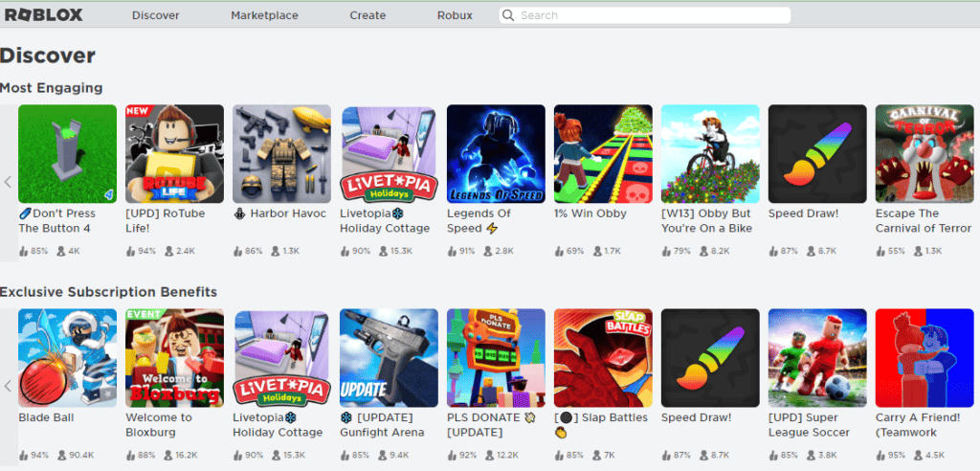The image size is (980, 471).
Task: Open PLS DONATE game thumbnail
Action: [x=497, y=358]
